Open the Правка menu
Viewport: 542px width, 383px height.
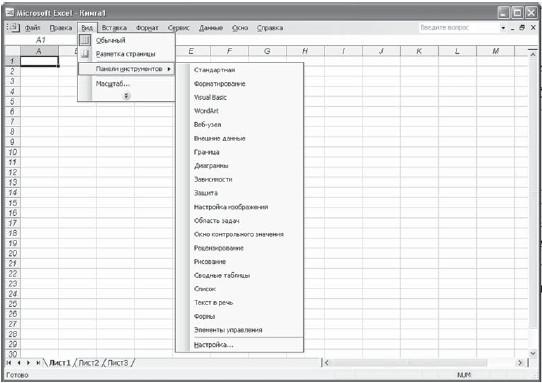(60, 28)
